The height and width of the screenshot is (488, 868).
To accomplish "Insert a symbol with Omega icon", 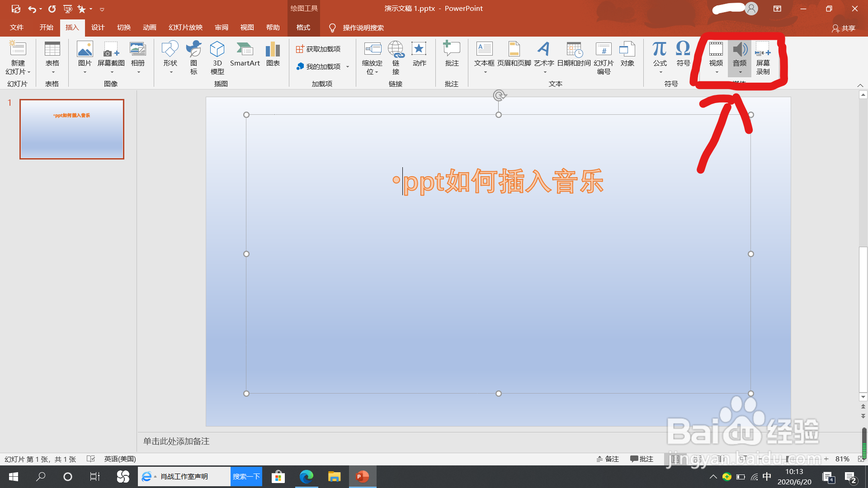I will click(683, 49).
